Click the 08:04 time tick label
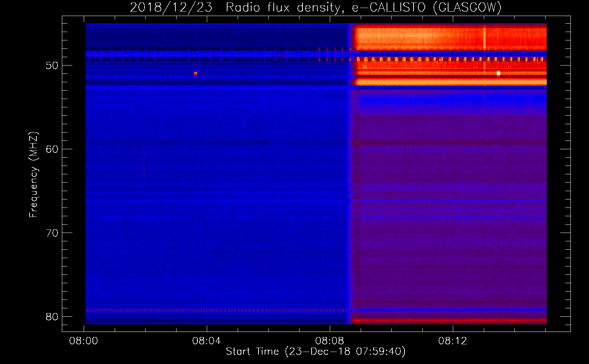 click(x=207, y=341)
